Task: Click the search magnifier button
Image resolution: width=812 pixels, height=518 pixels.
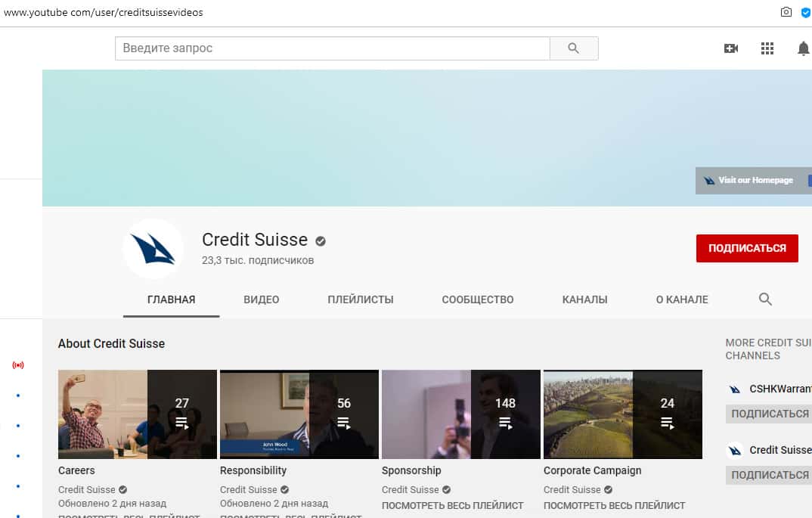Action: (573, 48)
